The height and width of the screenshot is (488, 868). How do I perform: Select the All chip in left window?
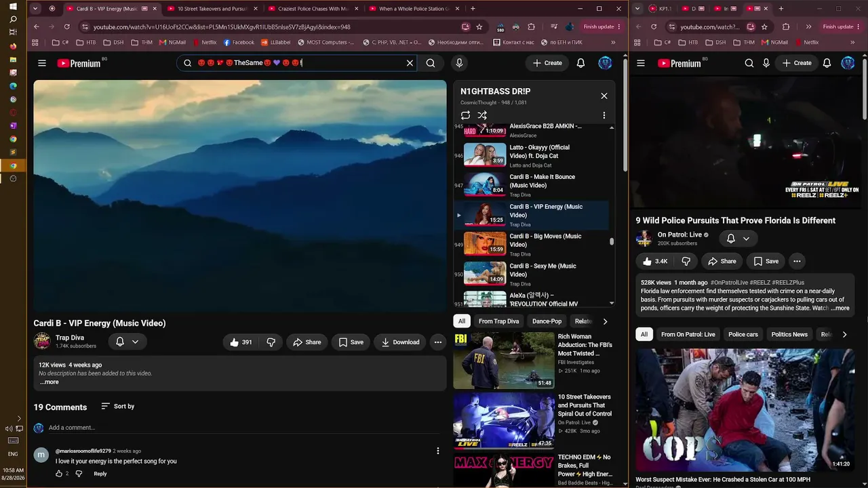(x=462, y=321)
